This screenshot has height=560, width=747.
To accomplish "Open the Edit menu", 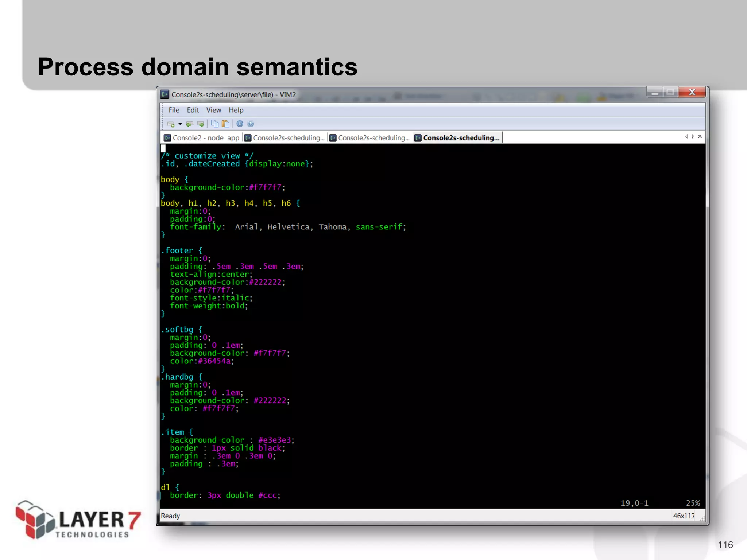I will (193, 110).
